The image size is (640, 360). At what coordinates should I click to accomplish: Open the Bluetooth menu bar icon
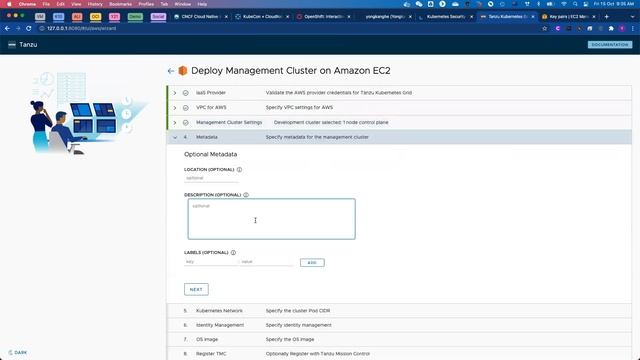[x=538, y=4]
